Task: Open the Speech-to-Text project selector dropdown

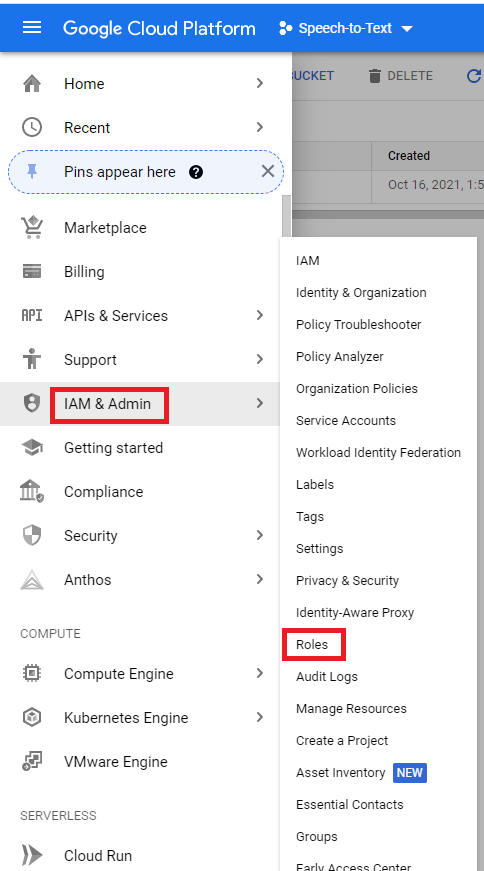Action: click(x=346, y=28)
